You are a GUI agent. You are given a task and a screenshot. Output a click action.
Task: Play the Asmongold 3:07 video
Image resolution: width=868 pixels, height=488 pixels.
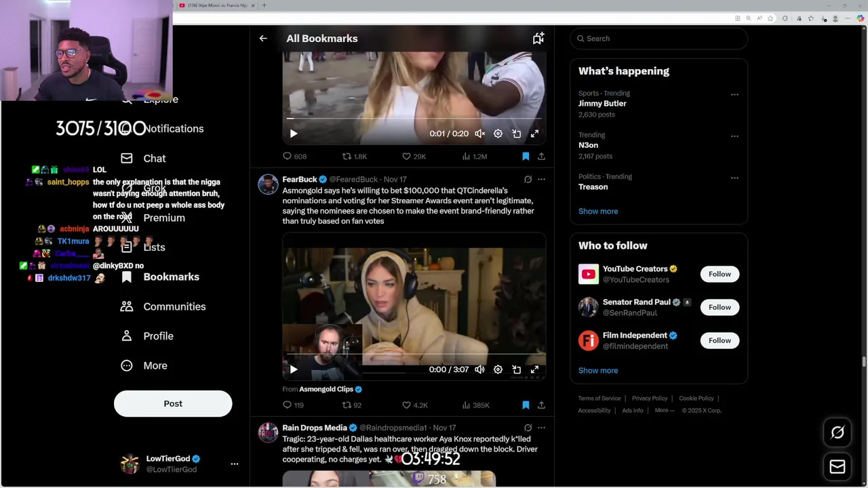[294, 370]
